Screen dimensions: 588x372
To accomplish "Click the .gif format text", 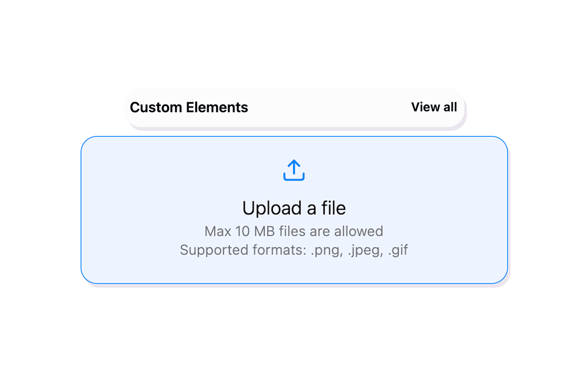I will pyautogui.click(x=398, y=250).
